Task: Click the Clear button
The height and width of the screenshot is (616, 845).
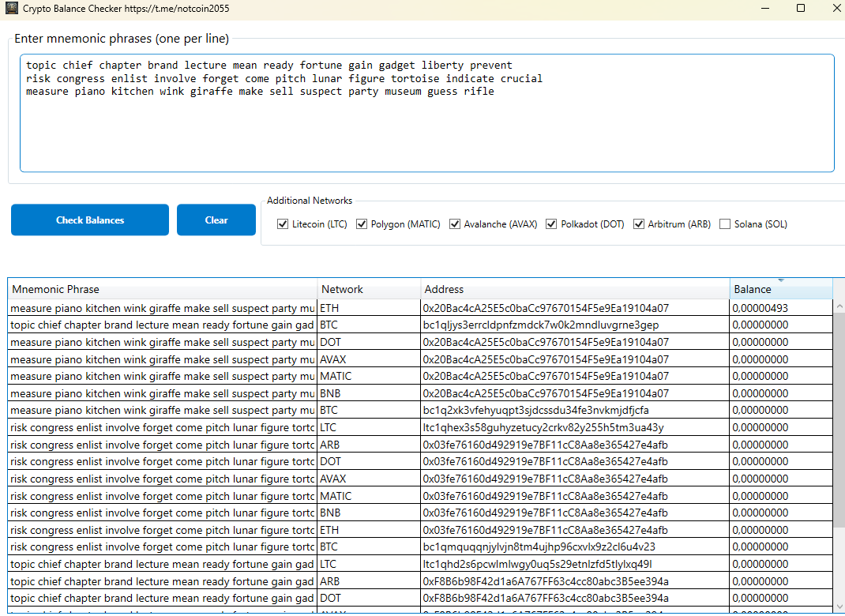Action: (216, 220)
